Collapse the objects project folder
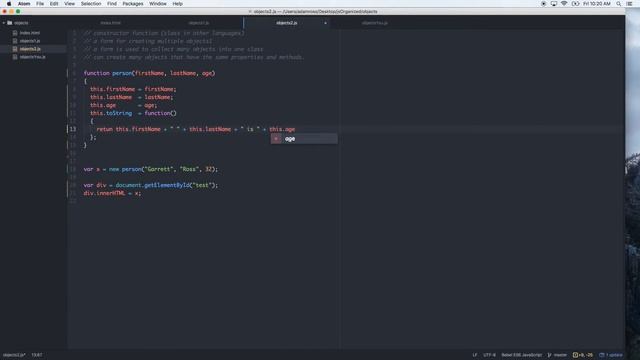Image resolution: width=640 pixels, height=360 pixels. coord(4,23)
